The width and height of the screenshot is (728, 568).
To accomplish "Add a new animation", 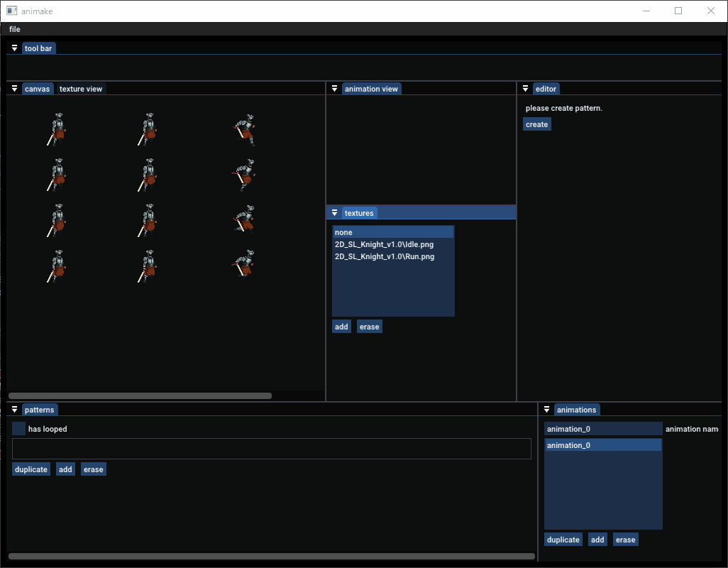I will 597,540.
